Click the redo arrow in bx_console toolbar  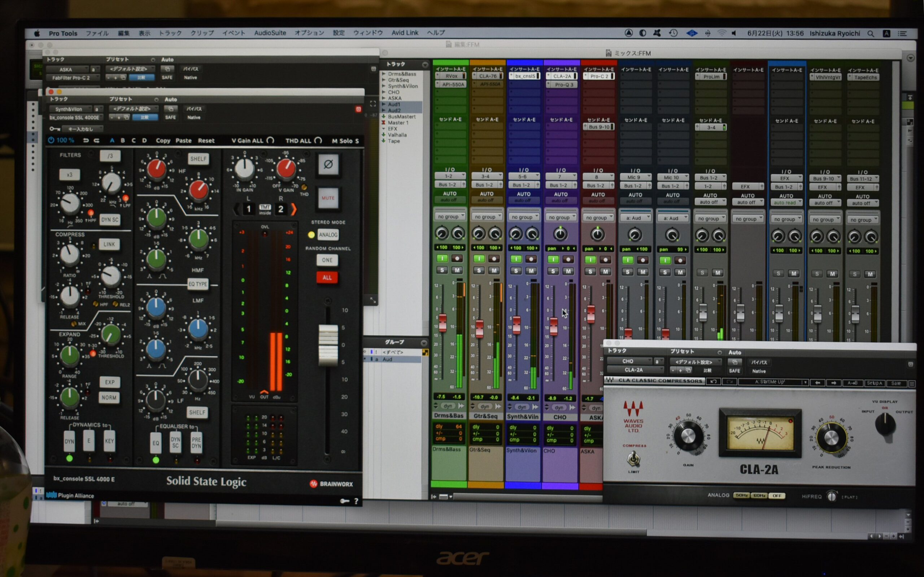[96, 140]
